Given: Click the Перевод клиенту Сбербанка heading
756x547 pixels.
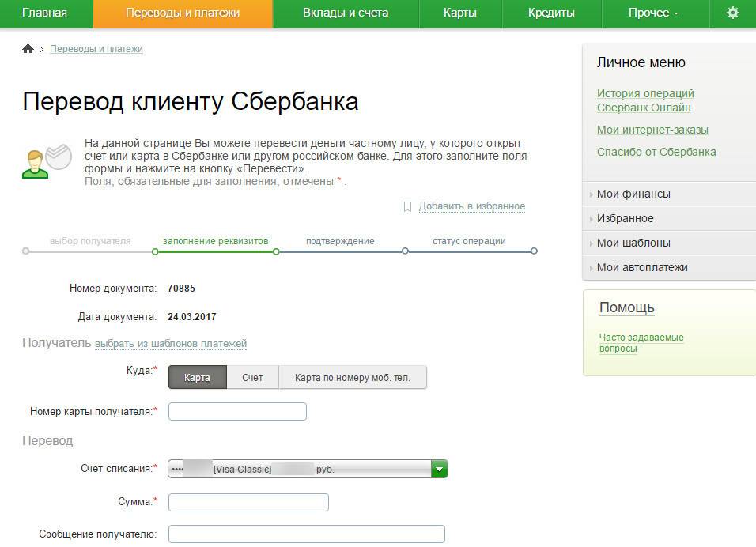Looking at the screenshot, I should (x=191, y=102).
